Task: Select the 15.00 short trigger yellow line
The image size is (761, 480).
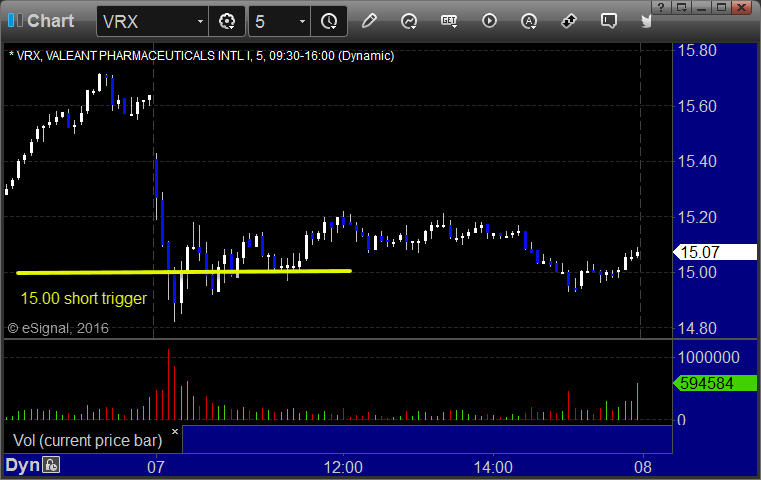Action: (x=184, y=272)
